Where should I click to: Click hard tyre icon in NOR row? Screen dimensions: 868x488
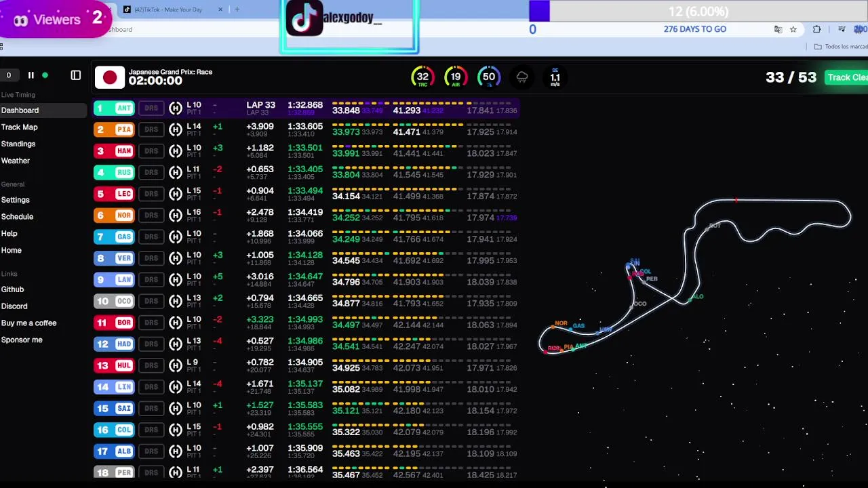pyautogui.click(x=176, y=216)
